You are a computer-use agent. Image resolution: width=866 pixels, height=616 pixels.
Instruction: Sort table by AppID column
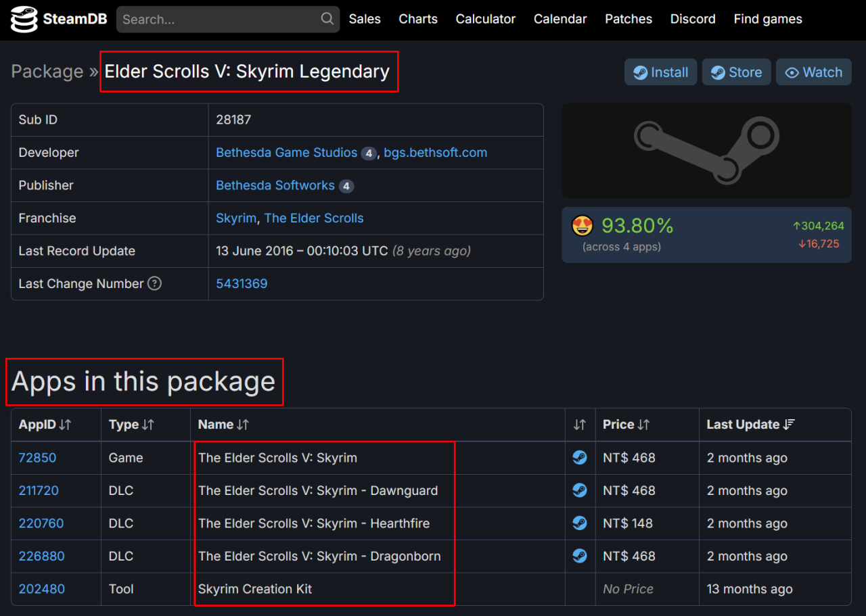click(x=45, y=425)
